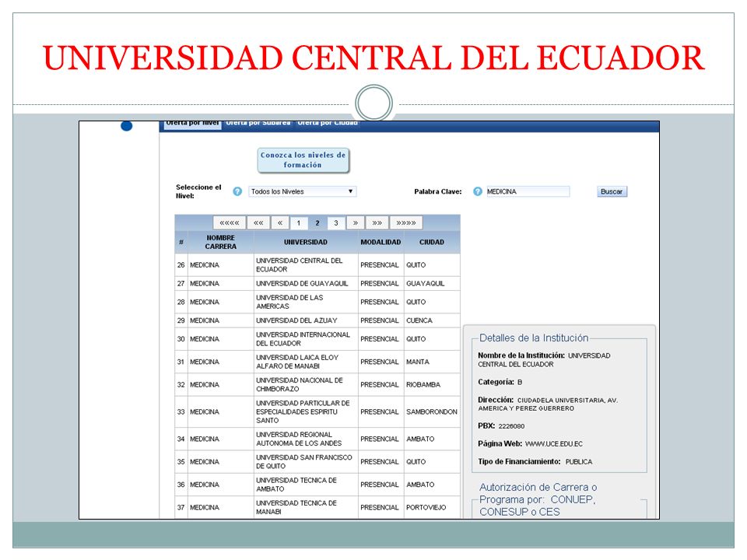
Task: Open the Todos los Niveles dropdown
Action: (303, 191)
